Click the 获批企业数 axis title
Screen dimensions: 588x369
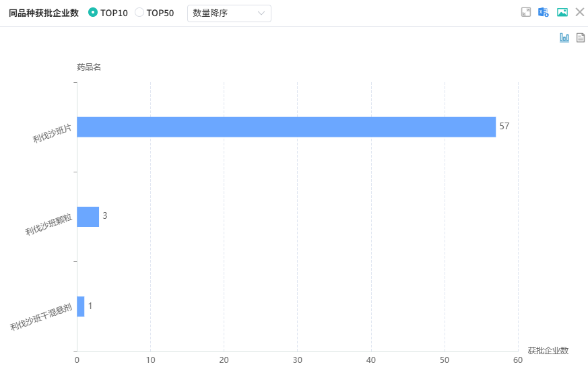[548, 351]
